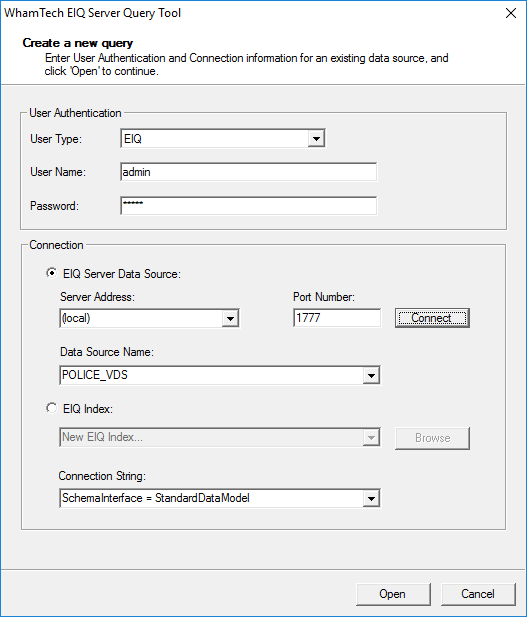
Task: Click the EIQ Index label text
Action: click(88, 409)
